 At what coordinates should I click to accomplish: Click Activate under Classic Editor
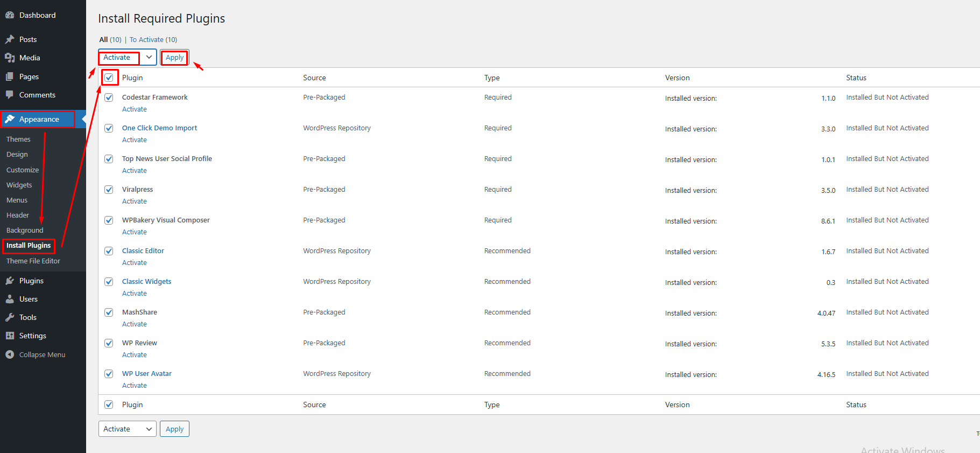pos(135,263)
